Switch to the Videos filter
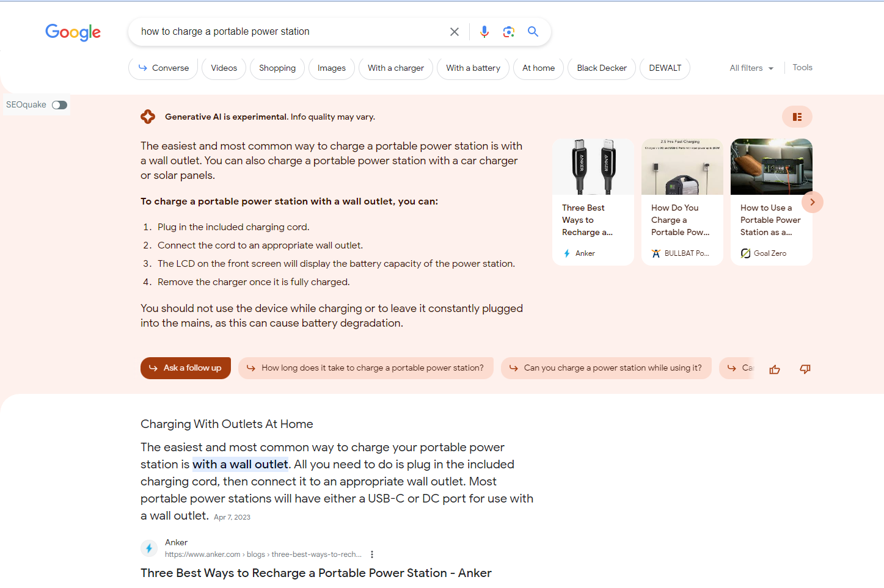 point(224,68)
